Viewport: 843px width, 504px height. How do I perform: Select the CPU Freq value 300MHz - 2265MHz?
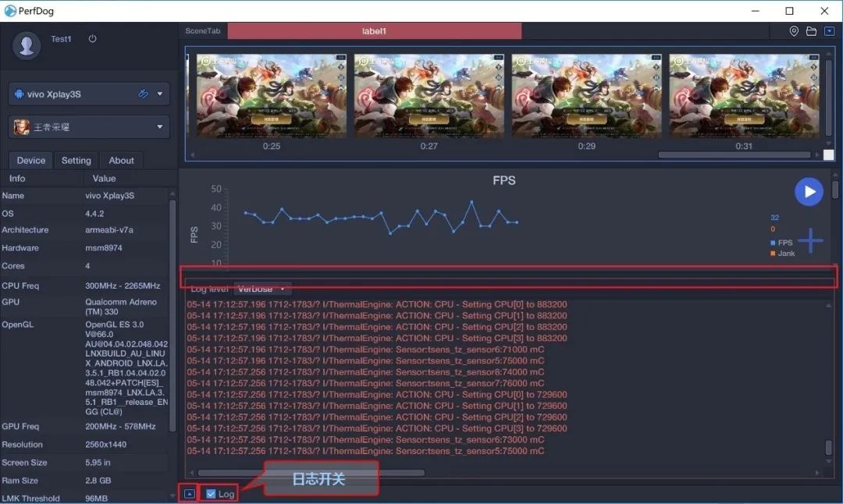[x=122, y=286]
